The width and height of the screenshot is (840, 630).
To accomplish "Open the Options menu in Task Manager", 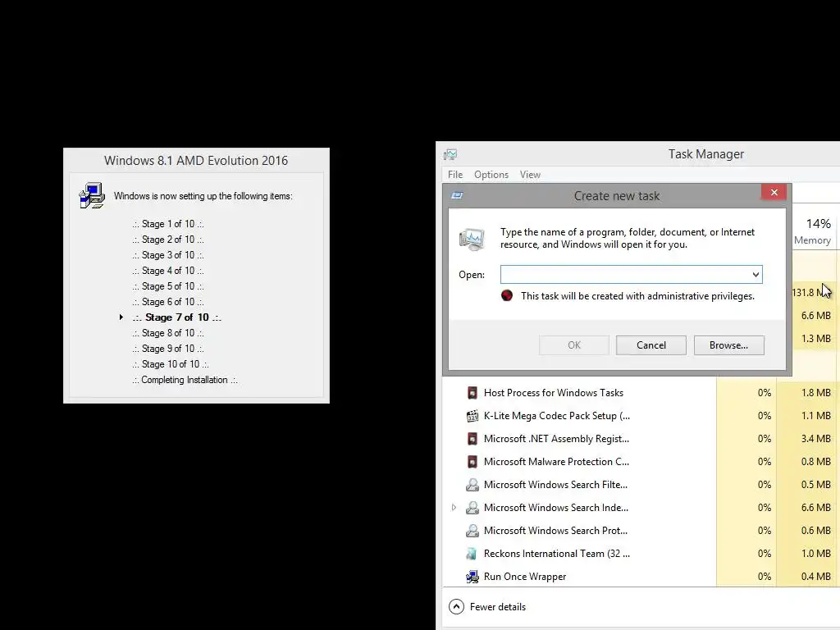I will coord(491,175).
